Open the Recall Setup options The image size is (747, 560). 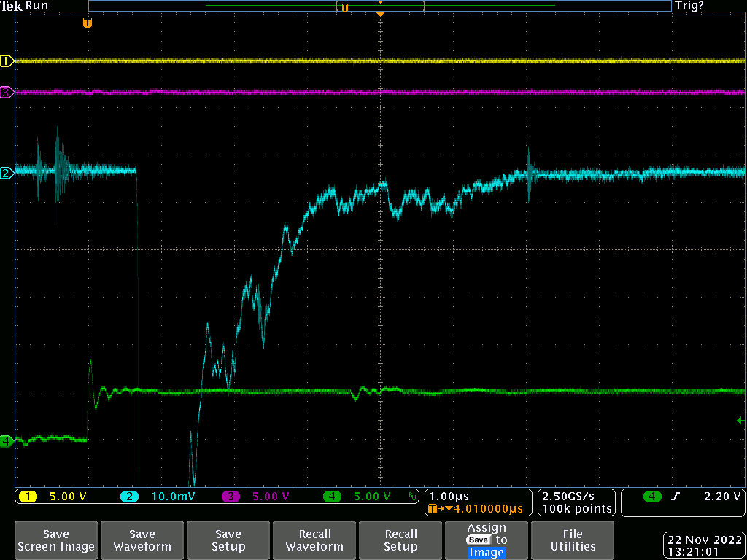click(x=400, y=540)
